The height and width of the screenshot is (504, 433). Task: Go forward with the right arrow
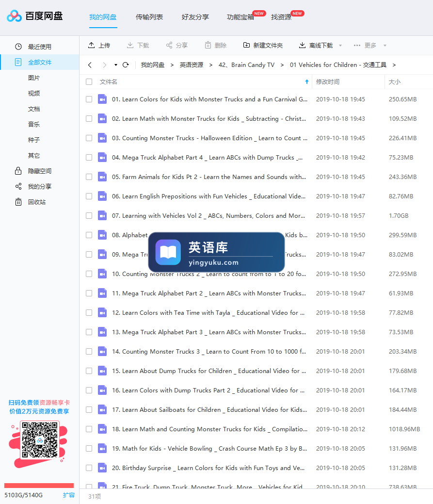click(x=104, y=65)
